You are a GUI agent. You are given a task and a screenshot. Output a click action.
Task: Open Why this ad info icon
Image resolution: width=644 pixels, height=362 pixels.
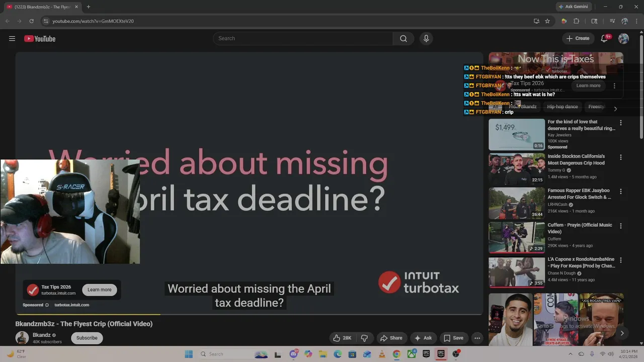tap(47, 305)
